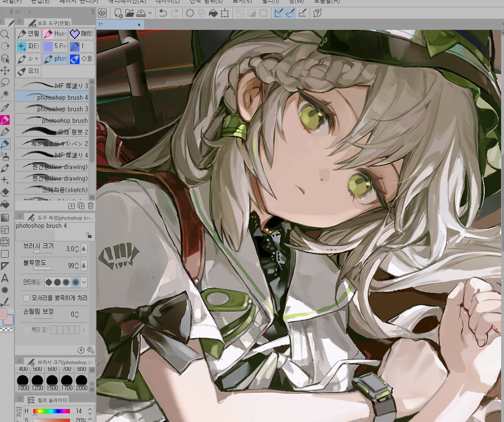The height and width of the screenshot is (422, 504).
Task: Click the hue (H) color slider
Action: (52, 411)
